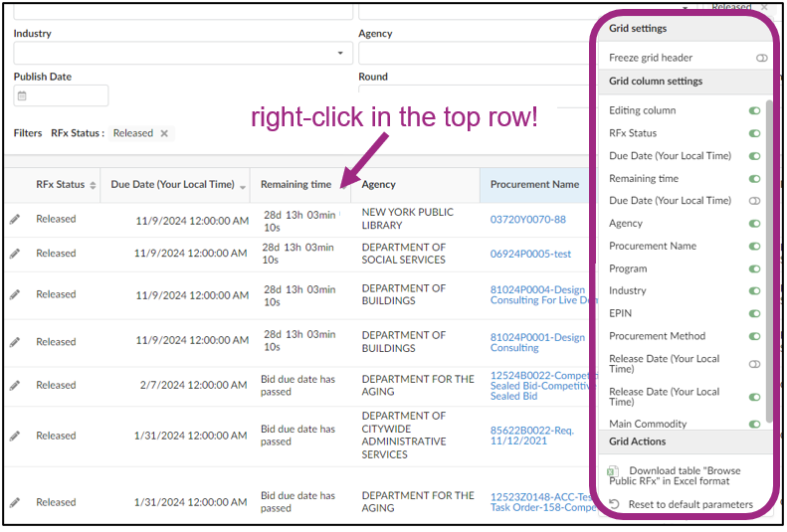Click the Publish Date input field
The width and height of the screenshot is (787, 532).
[61, 95]
